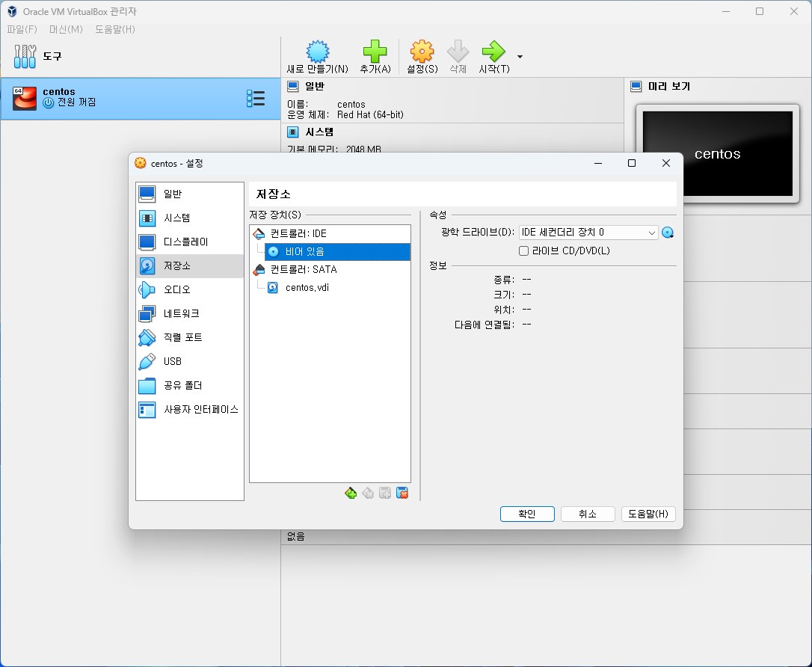Viewport: 812px width, 667px height.
Task: Close the centos settings dialog
Action: pos(666,163)
